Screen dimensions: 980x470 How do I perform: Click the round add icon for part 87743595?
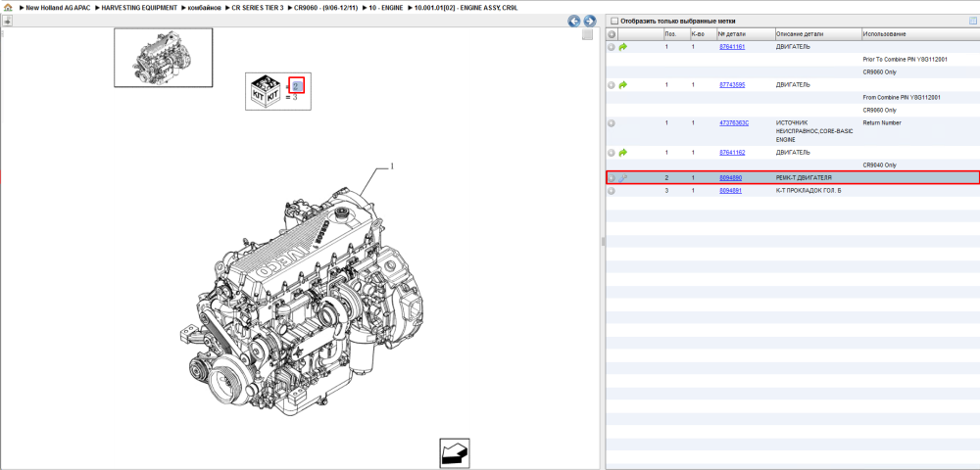click(x=612, y=85)
